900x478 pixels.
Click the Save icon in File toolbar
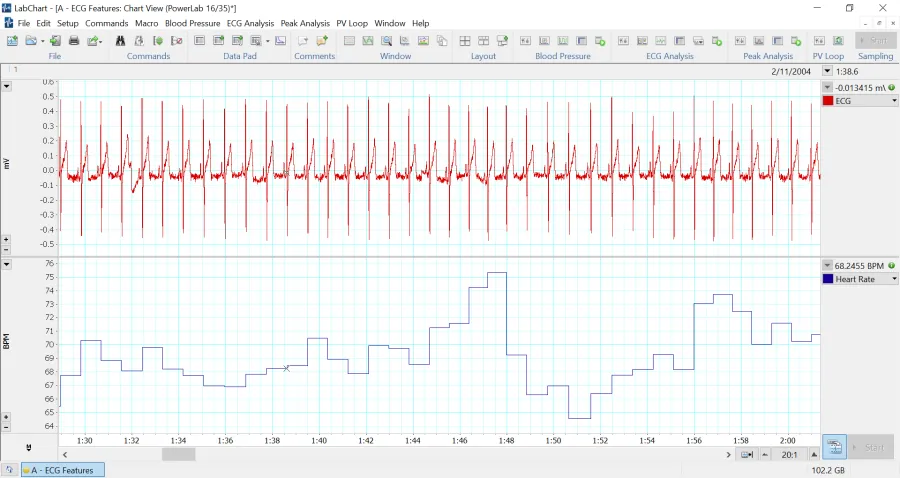point(55,41)
